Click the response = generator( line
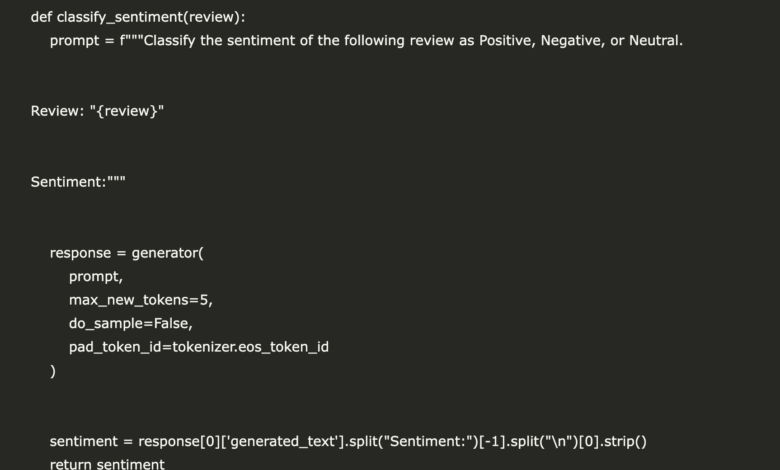Screen dimensions: 780x470 point(126,253)
